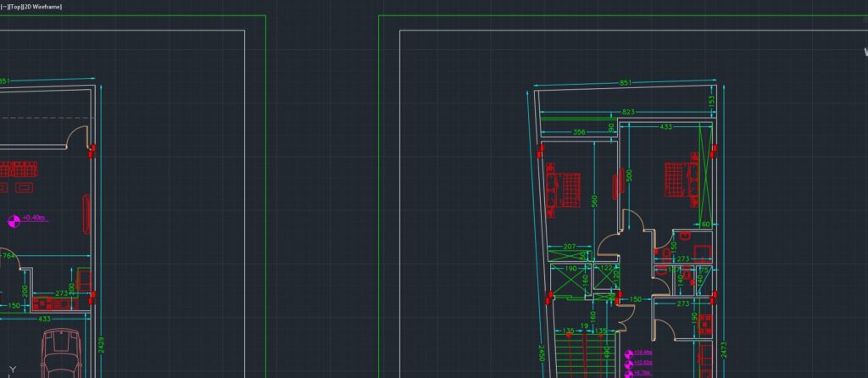The image size is (868, 378).
Task: Select the 490 stair dimension
Action: pyautogui.click(x=607, y=353)
